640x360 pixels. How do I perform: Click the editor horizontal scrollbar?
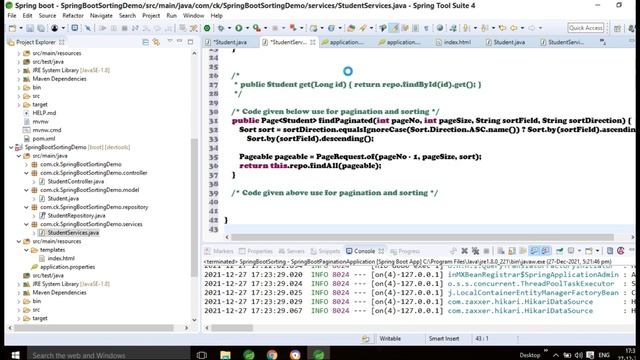tap(422, 237)
